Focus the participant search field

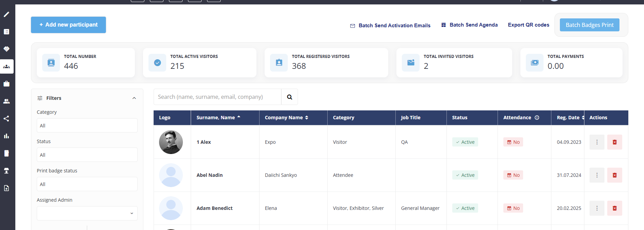217,97
